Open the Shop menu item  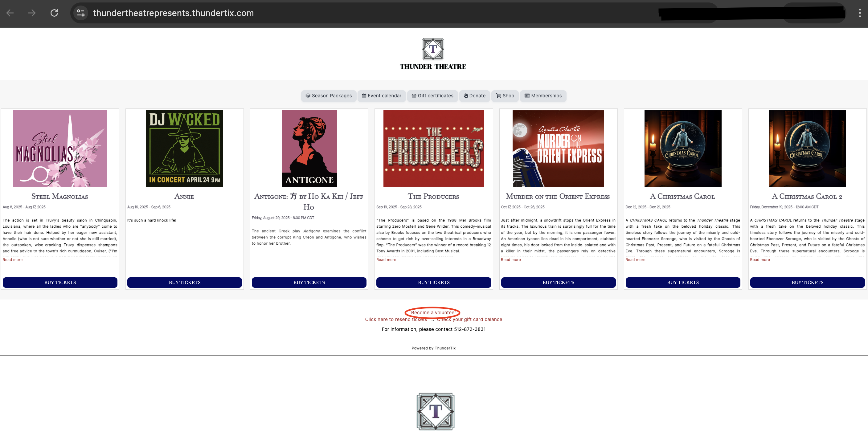[505, 96]
